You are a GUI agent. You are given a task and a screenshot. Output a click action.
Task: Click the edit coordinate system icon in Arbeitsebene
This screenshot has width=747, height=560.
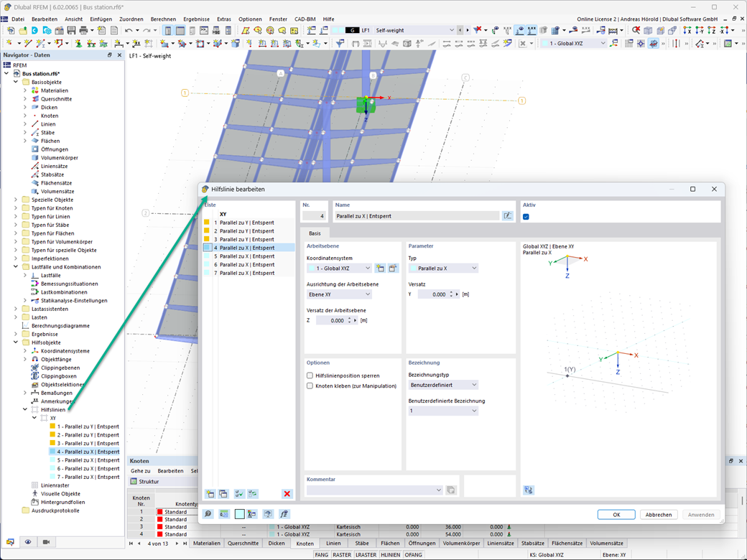[x=393, y=268]
